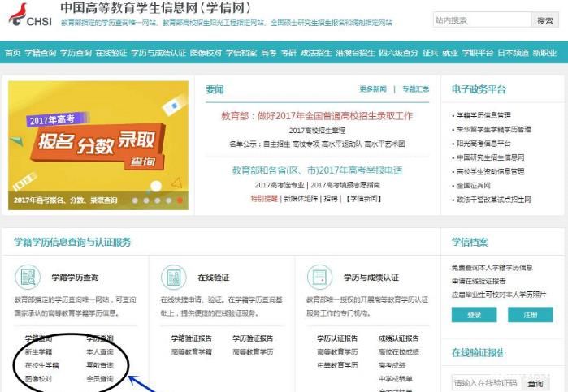Open the 学历与成绩认证 certificate icon

click(319, 278)
